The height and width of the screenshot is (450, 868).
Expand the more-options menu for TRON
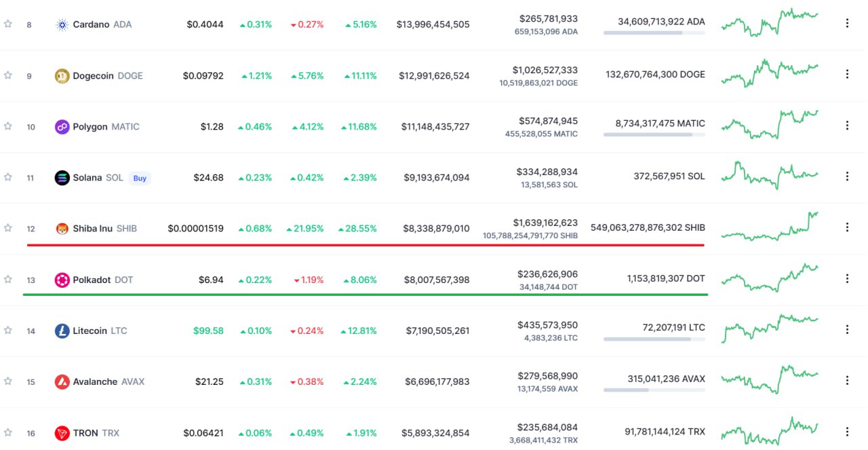pyautogui.click(x=847, y=432)
